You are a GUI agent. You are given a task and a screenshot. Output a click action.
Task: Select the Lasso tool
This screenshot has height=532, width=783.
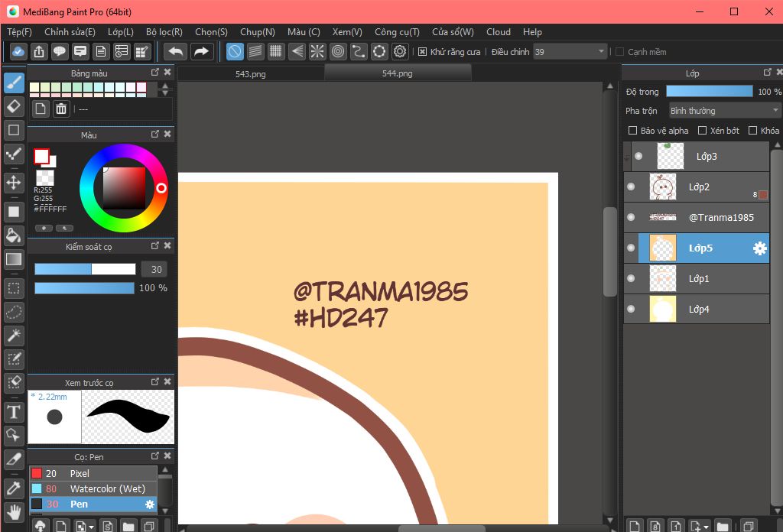[x=14, y=312]
